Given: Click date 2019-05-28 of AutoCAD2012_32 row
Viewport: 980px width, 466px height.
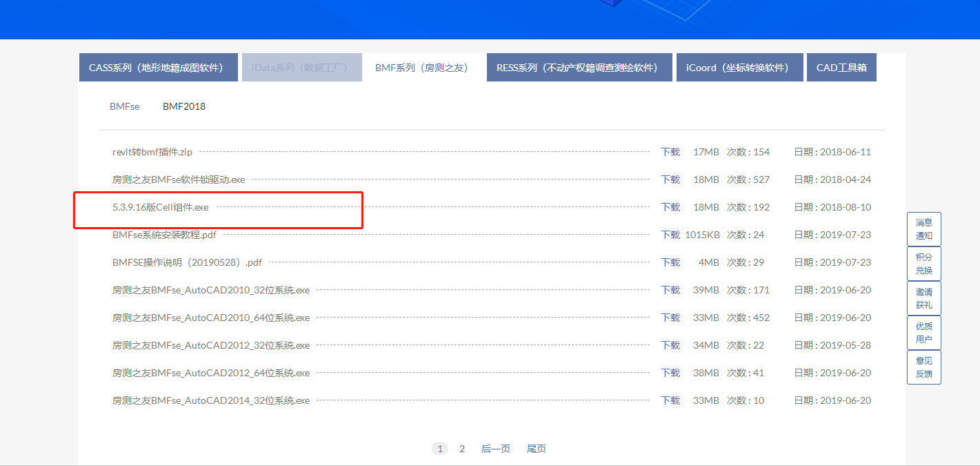Looking at the screenshot, I should (x=846, y=345).
